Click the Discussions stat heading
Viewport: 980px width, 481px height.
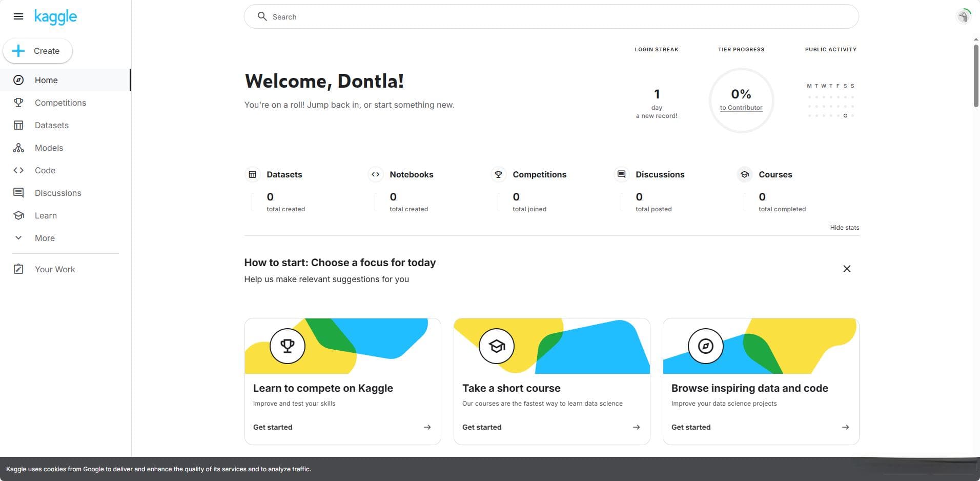click(x=660, y=174)
